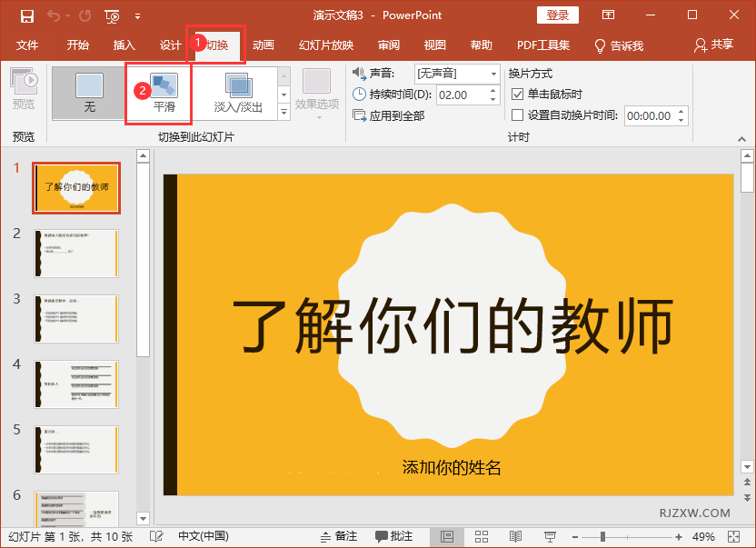This screenshot has width=756, height=548.
Task: Redo with the repeat arrow icon
Action: click(x=85, y=16)
